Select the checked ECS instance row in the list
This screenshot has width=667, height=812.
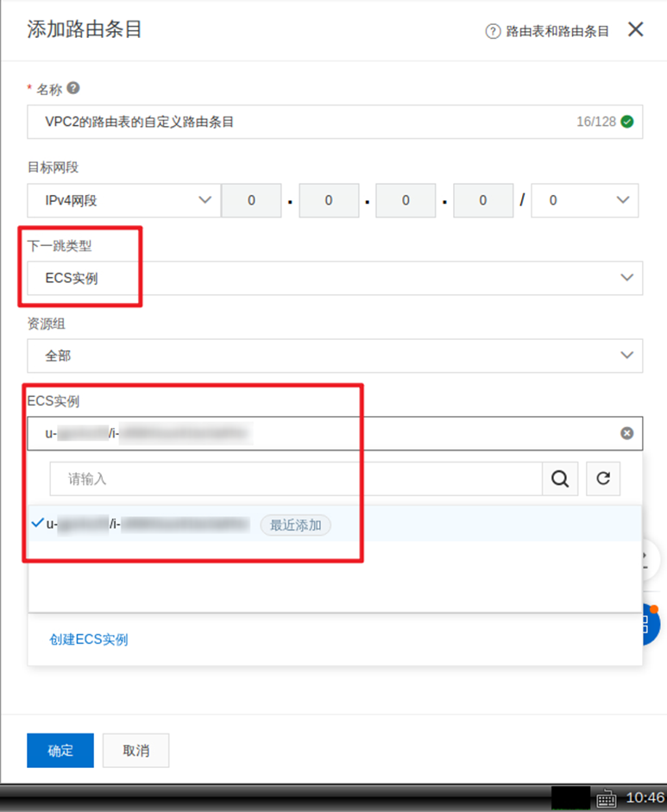click(335, 524)
